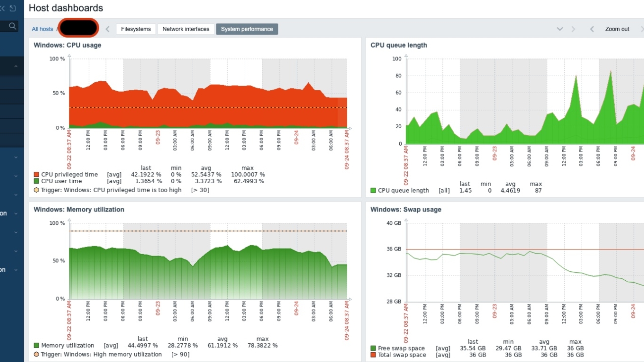Click the search magnifier icon in sidebar
644x362 pixels.
(12, 26)
